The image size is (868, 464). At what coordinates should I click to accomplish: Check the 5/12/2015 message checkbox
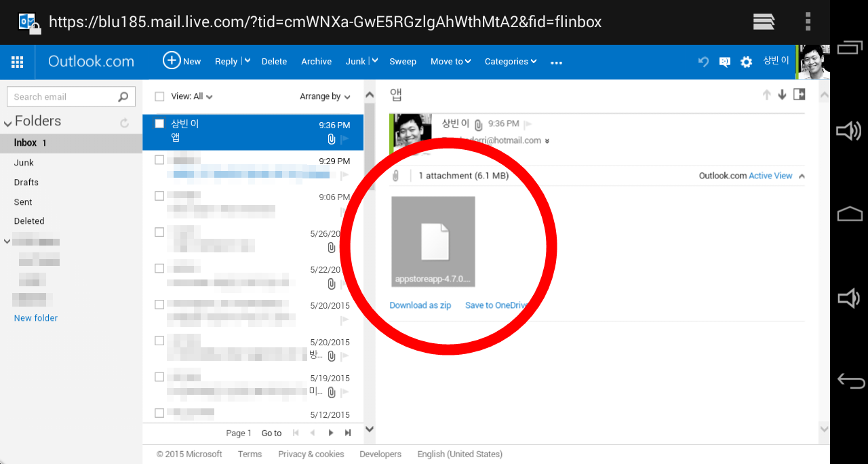click(x=159, y=413)
